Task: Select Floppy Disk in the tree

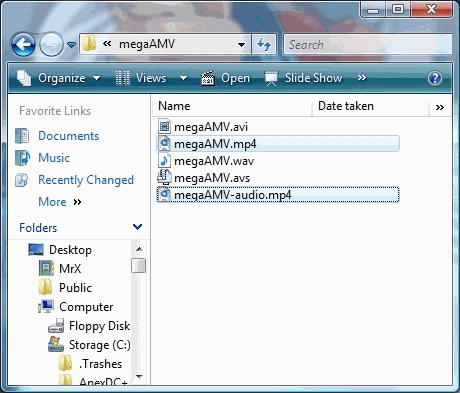Action: click(99, 326)
